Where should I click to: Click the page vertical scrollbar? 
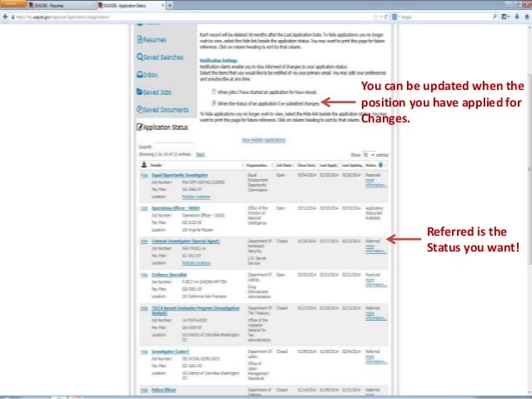[529, 169]
